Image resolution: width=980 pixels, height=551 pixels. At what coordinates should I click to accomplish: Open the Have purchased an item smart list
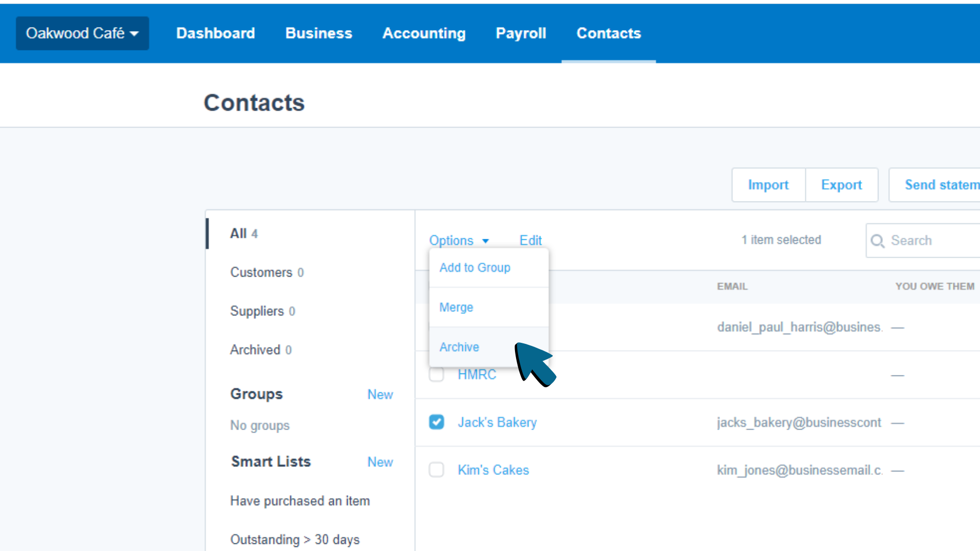pos(300,500)
